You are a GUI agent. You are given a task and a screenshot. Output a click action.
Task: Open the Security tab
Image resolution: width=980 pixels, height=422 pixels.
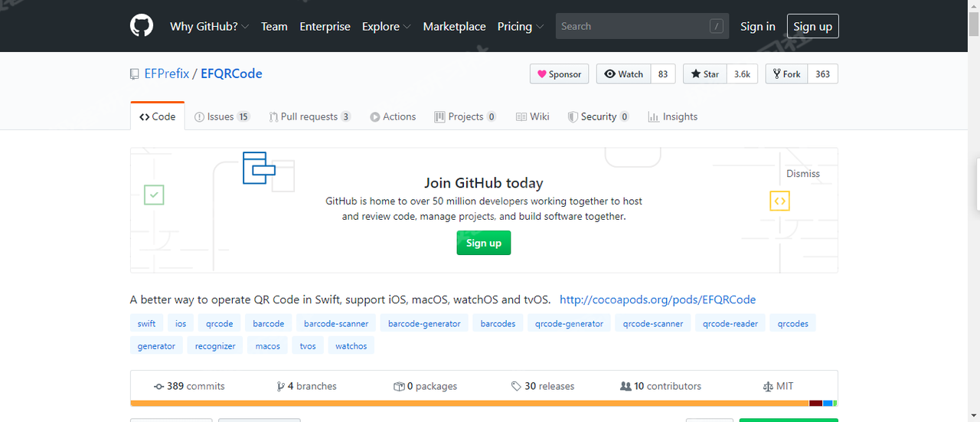(599, 116)
